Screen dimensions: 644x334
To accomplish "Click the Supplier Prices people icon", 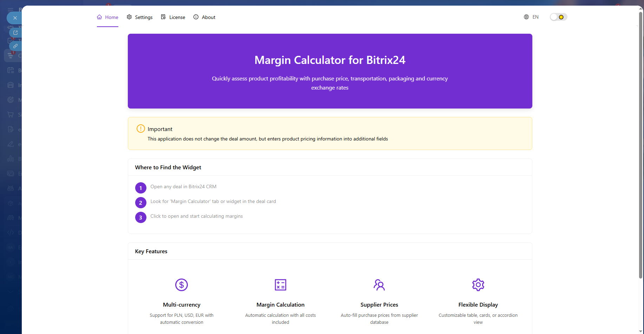I will [379, 285].
